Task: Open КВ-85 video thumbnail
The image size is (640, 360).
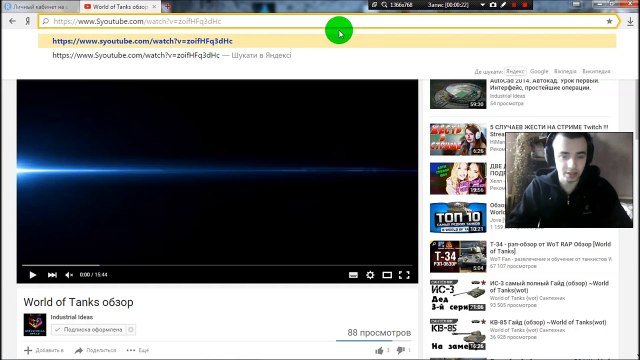Action: pyautogui.click(x=458, y=334)
